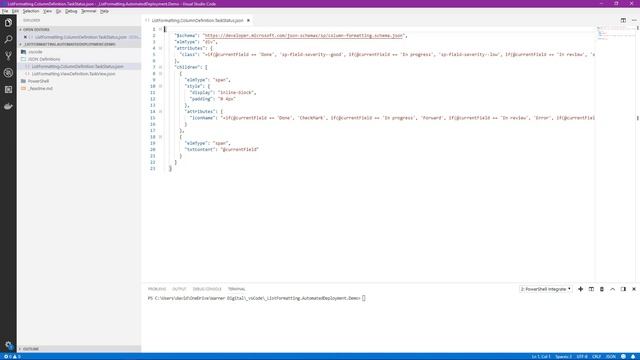
Task: Show errors and warnings count in status bar
Action: [x=12, y=356]
